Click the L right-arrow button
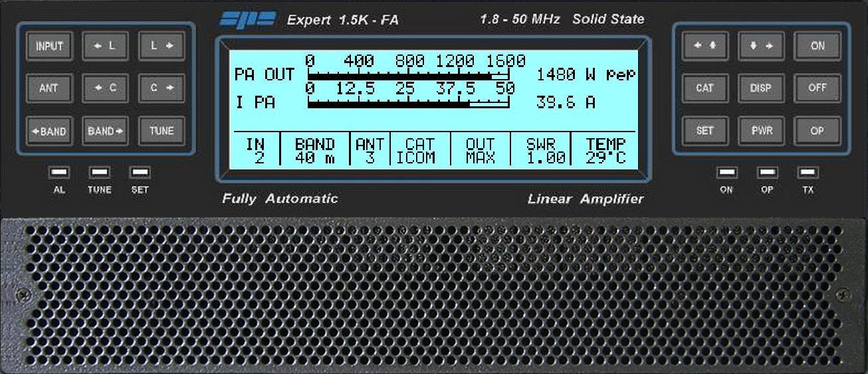This screenshot has width=868, height=374. tap(162, 47)
